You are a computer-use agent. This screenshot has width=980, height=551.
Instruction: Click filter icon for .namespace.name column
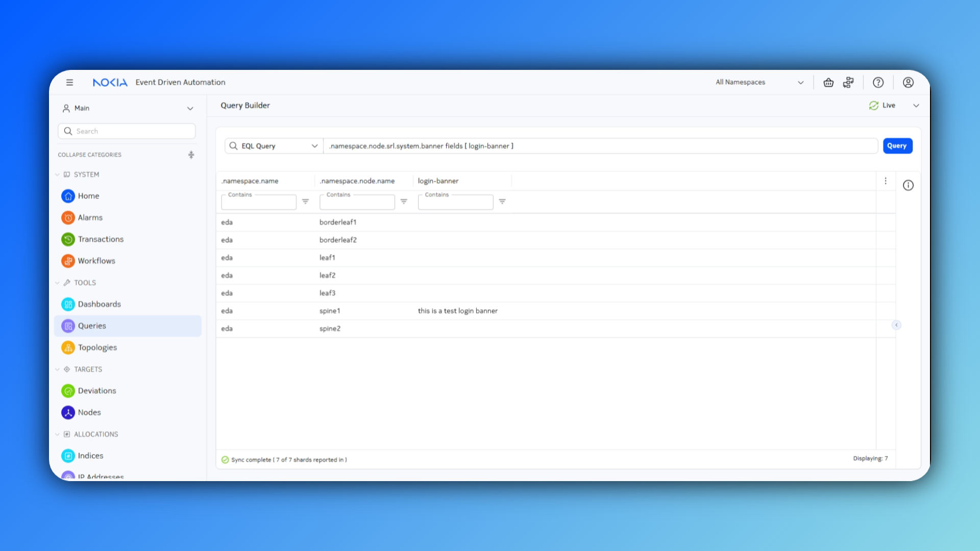pyautogui.click(x=305, y=202)
